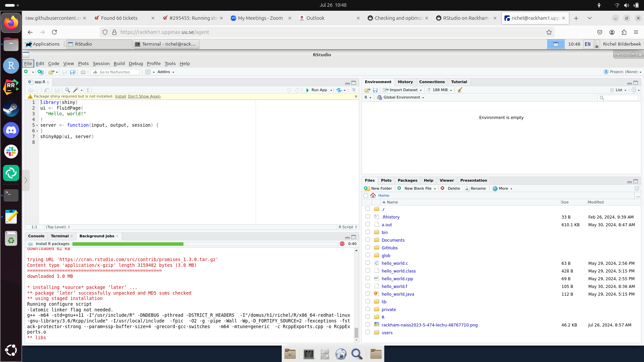Open the R Script file type dropdown

click(x=348, y=227)
